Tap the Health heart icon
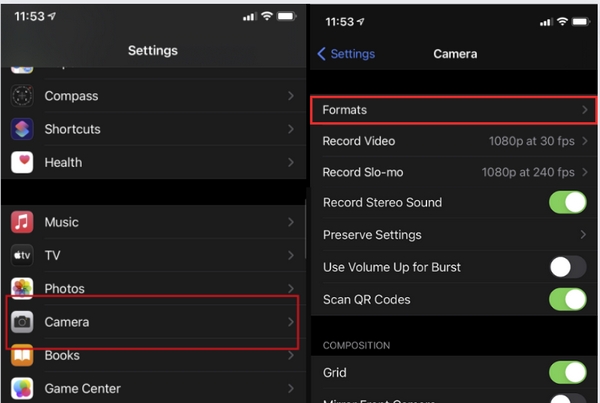The width and height of the screenshot is (600, 403). [22, 162]
